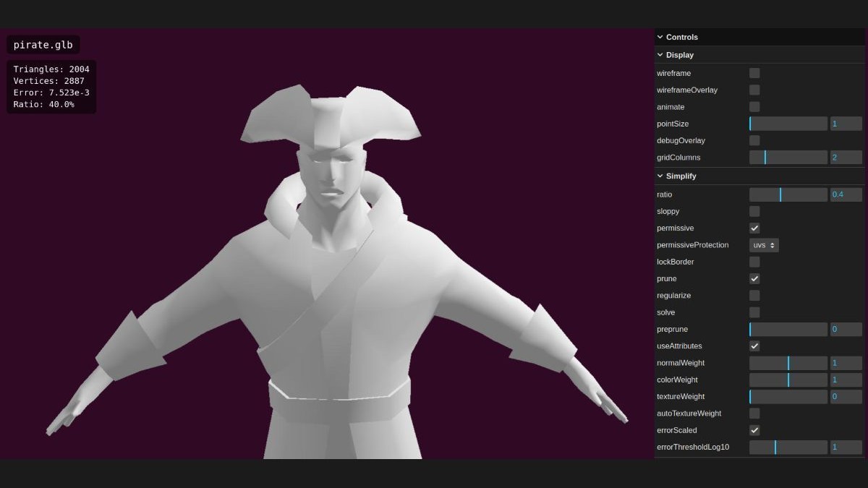Collapse the Simplify section
The width and height of the screenshot is (868, 488).
681,176
